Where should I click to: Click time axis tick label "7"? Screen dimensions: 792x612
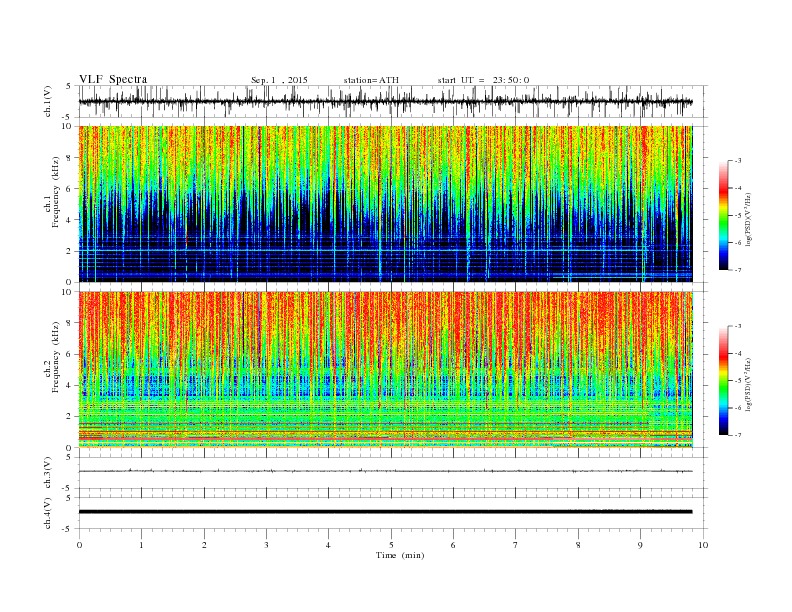point(516,545)
